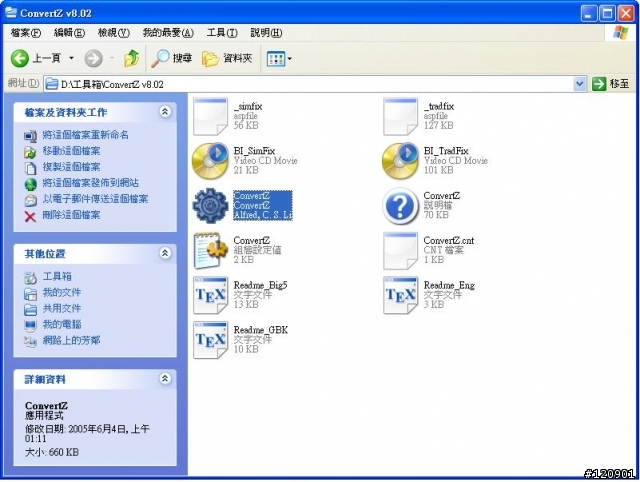Click the My Network Places sidebar icon
The height and width of the screenshot is (482, 640).
[x=30, y=341]
